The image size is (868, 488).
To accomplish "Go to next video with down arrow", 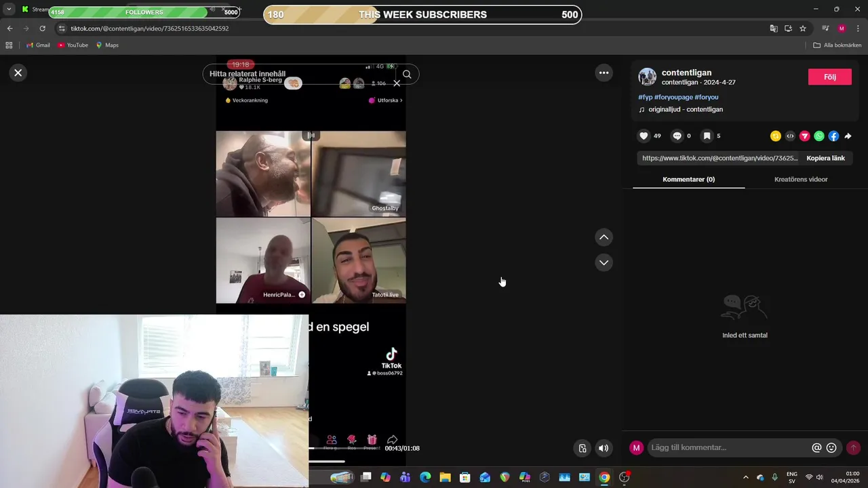I will click(604, 262).
